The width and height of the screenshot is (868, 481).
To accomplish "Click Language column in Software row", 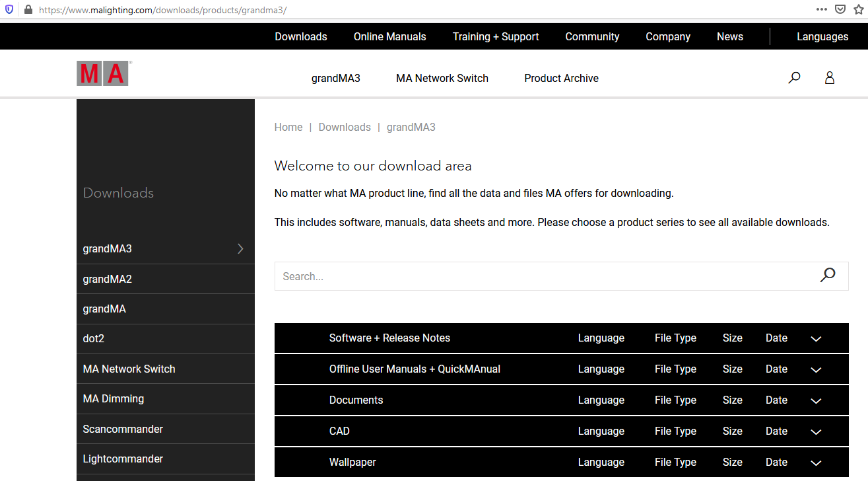I will [601, 338].
